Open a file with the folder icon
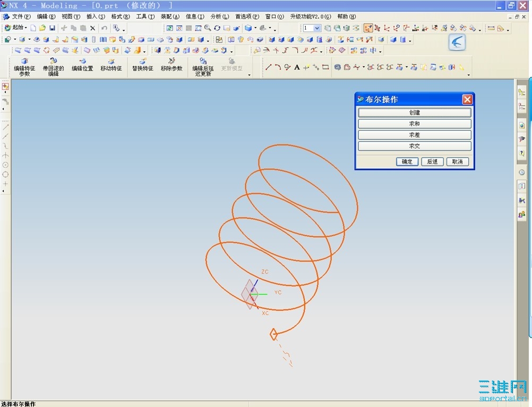 42,28
